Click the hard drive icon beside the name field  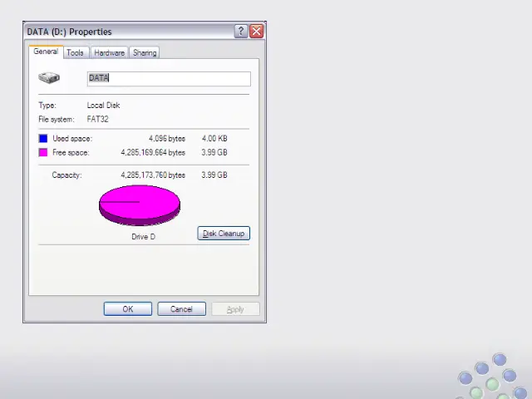49,78
